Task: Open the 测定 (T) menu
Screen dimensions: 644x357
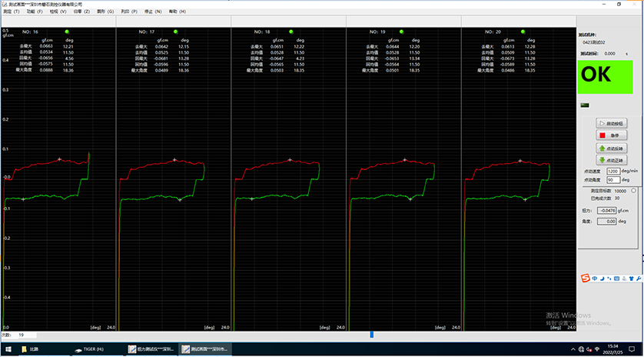Action: click(x=12, y=12)
